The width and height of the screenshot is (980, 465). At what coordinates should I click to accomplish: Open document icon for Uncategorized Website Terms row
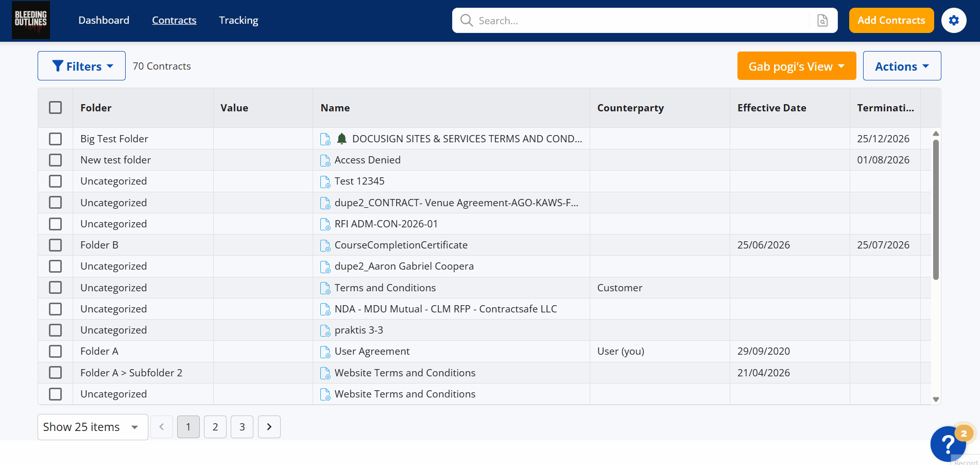point(325,394)
